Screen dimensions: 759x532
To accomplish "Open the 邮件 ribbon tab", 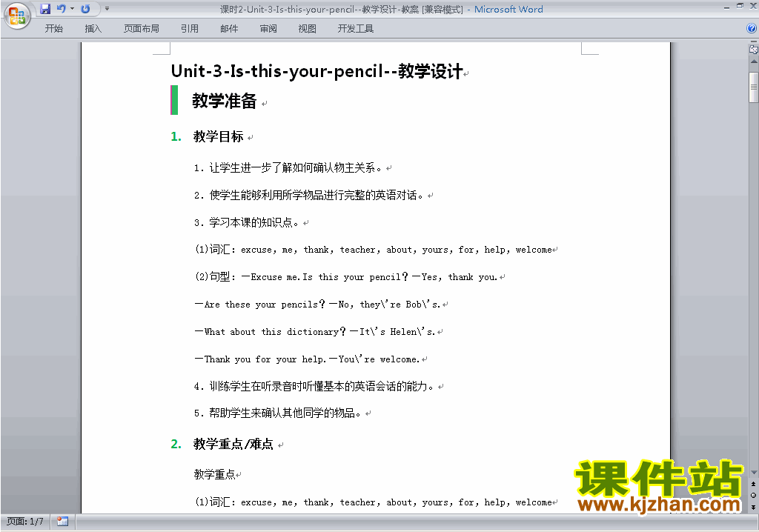I will coord(229,29).
